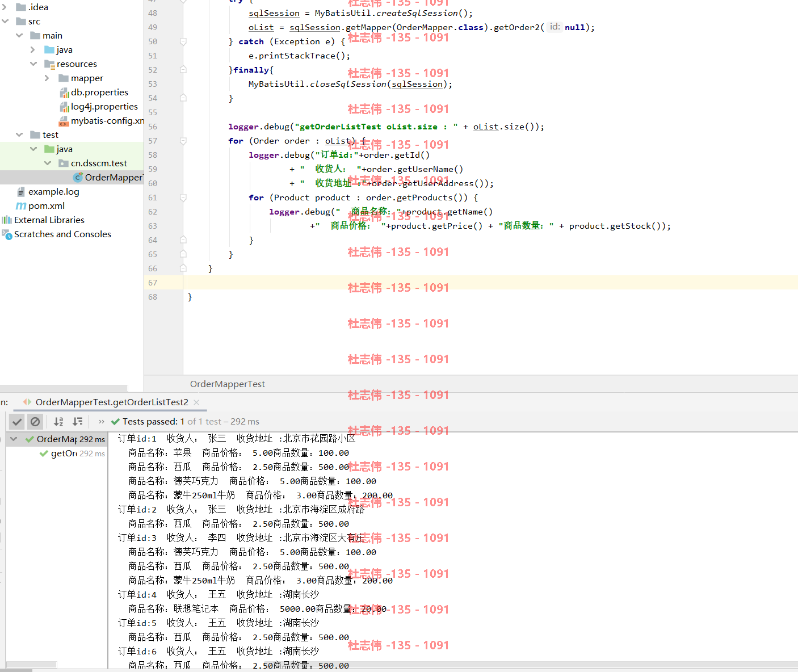This screenshot has width=798, height=672.
Task: Expand the .idea folder
Action: (x=5, y=7)
